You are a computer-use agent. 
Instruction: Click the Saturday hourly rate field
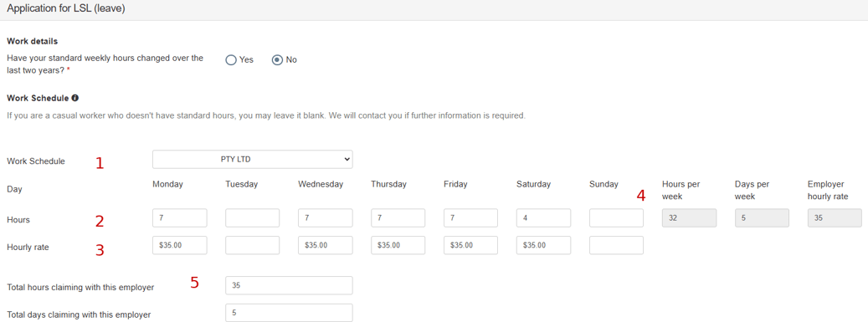[x=543, y=245]
